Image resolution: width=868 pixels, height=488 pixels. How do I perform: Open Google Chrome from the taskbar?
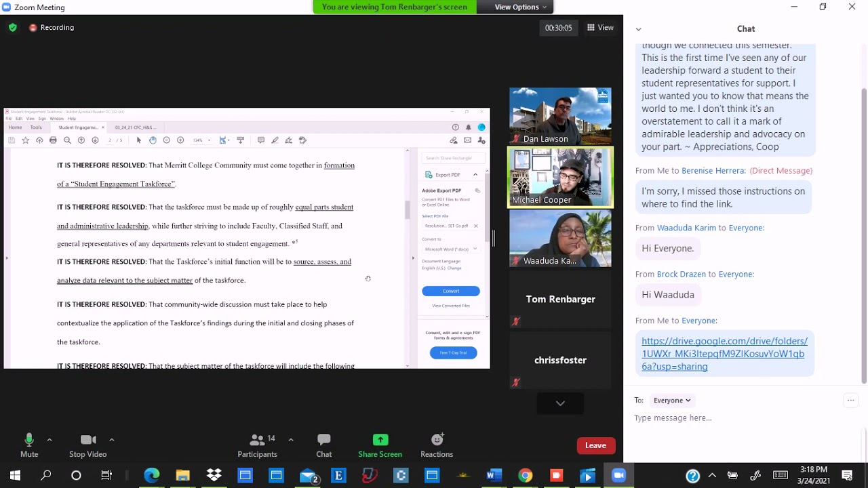(525, 475)
